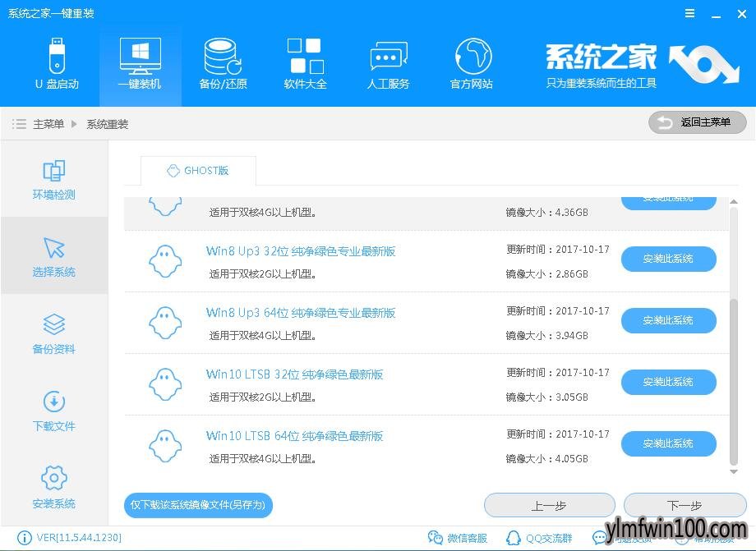The height and width of the screenshot is (551, 756).
Task: Open the 软件大全 software collection icon
Action: 305,63
